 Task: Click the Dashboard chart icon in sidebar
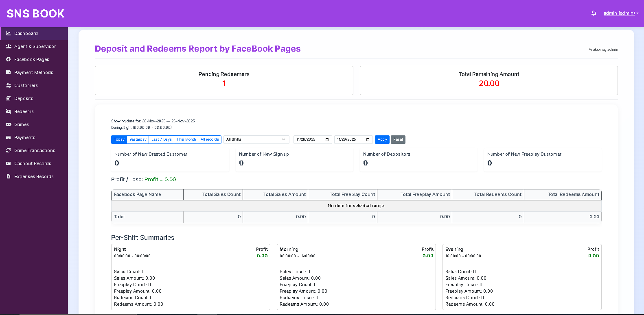[x=8, y=33]
